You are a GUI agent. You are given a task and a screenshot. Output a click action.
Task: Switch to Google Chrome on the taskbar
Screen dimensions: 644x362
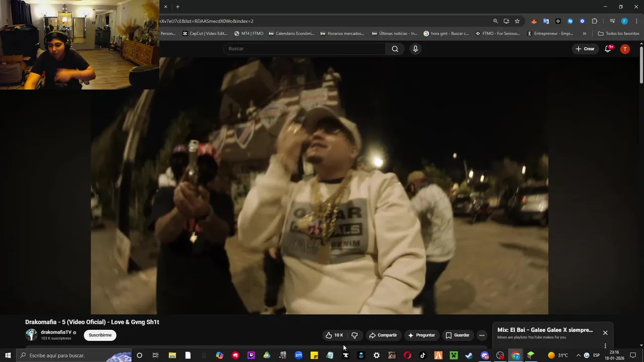(x=516, y=355)
